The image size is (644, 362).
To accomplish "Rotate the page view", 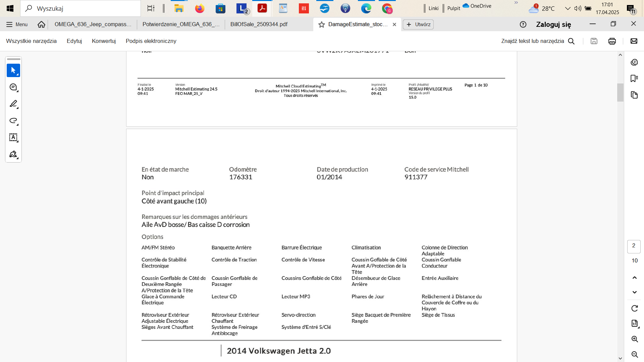I will pyautogui.click(x=634, y=308).
